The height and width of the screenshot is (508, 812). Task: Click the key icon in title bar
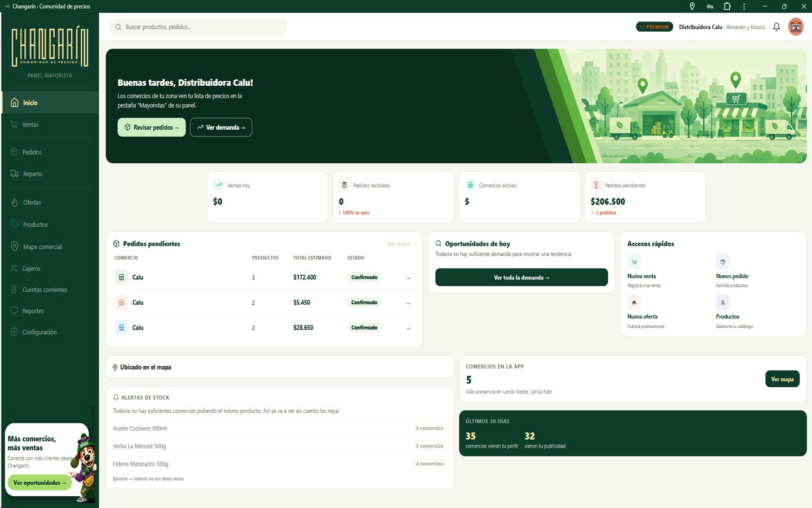tap(709, 6)
